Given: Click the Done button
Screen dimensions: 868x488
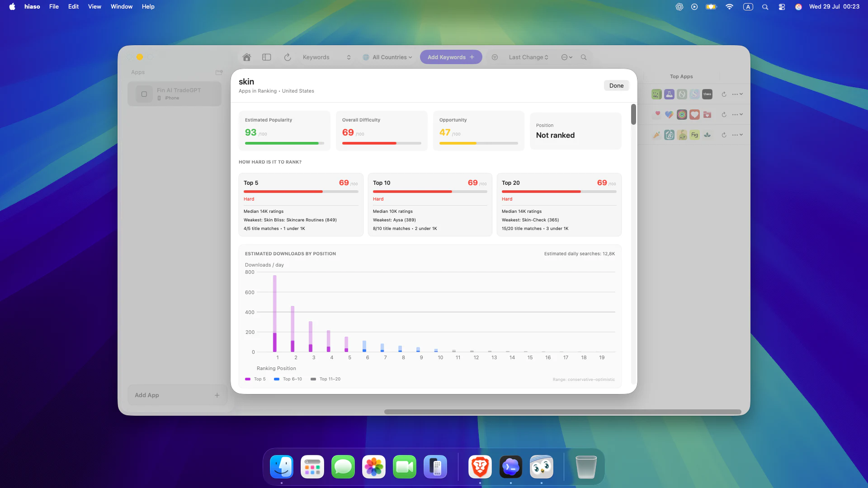Looking at the screenshot, I should [x=616, y=85].
